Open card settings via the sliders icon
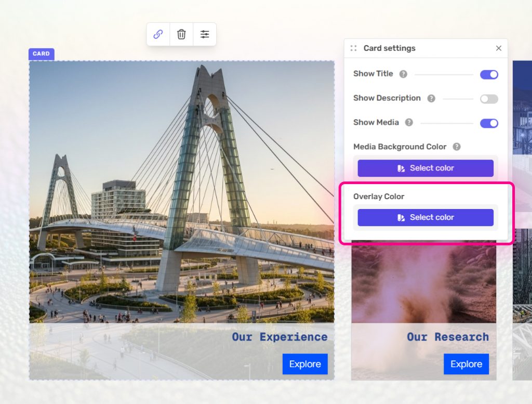This screenshot has height=404, width=532. click(205, 34)
